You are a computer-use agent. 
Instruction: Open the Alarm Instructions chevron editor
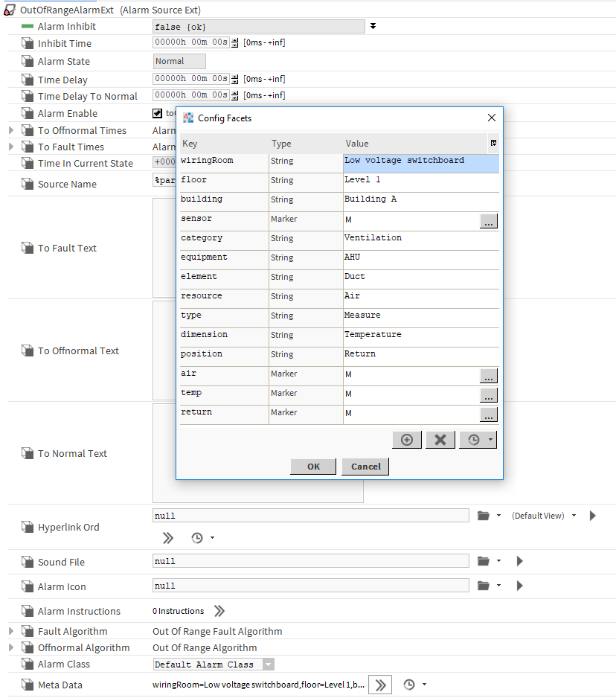(219, 611)
